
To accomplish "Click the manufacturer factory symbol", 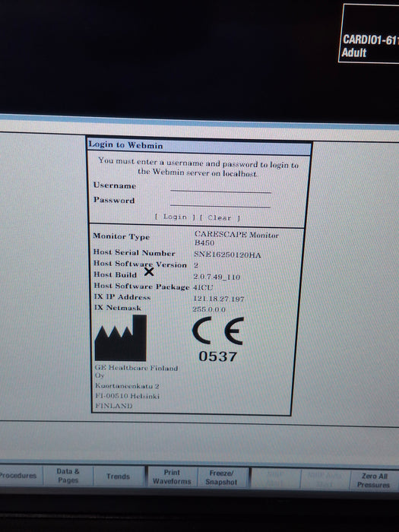I will click(121, 338).
